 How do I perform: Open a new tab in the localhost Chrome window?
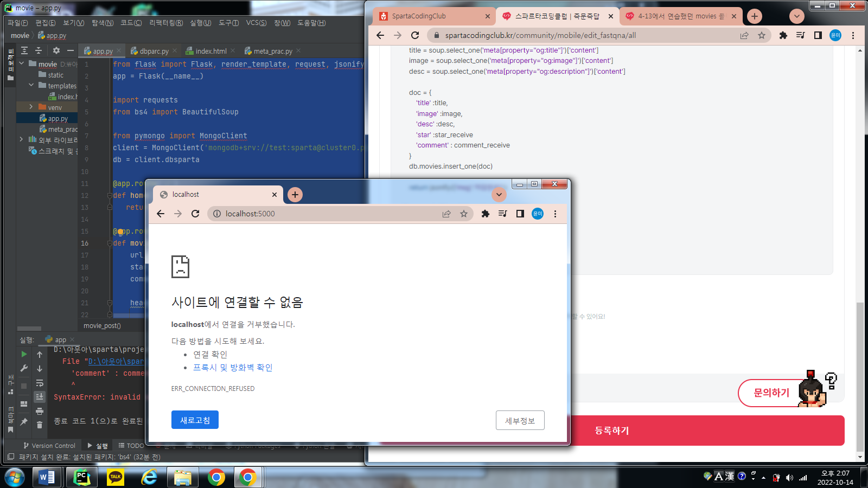295,195
